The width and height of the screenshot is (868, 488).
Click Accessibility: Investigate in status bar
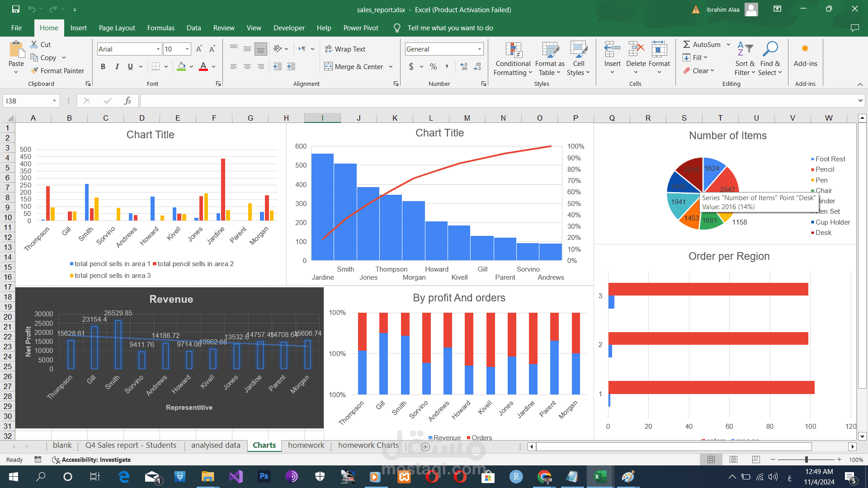tap(91, 460)
